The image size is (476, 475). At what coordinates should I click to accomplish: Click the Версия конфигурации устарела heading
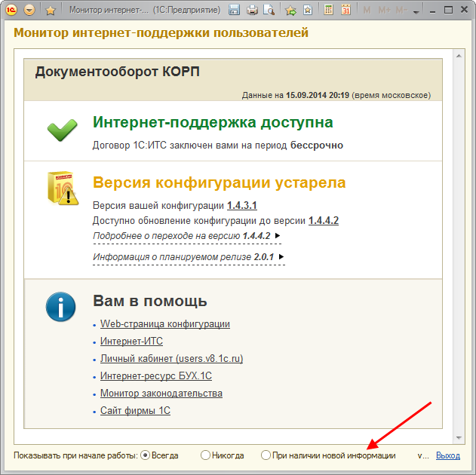[220, 182]
